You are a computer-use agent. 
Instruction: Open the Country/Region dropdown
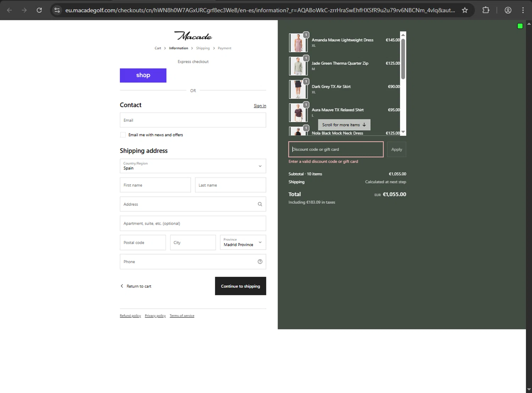pos(193,166)
